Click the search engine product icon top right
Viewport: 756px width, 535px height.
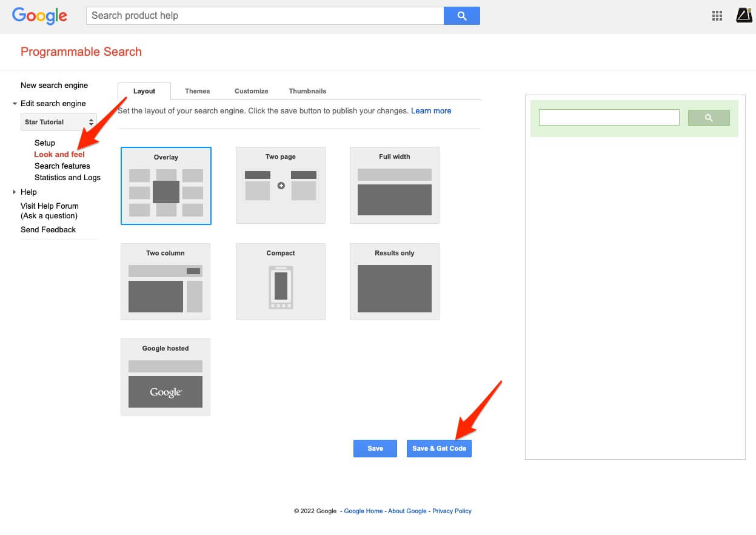pos(744,16)
